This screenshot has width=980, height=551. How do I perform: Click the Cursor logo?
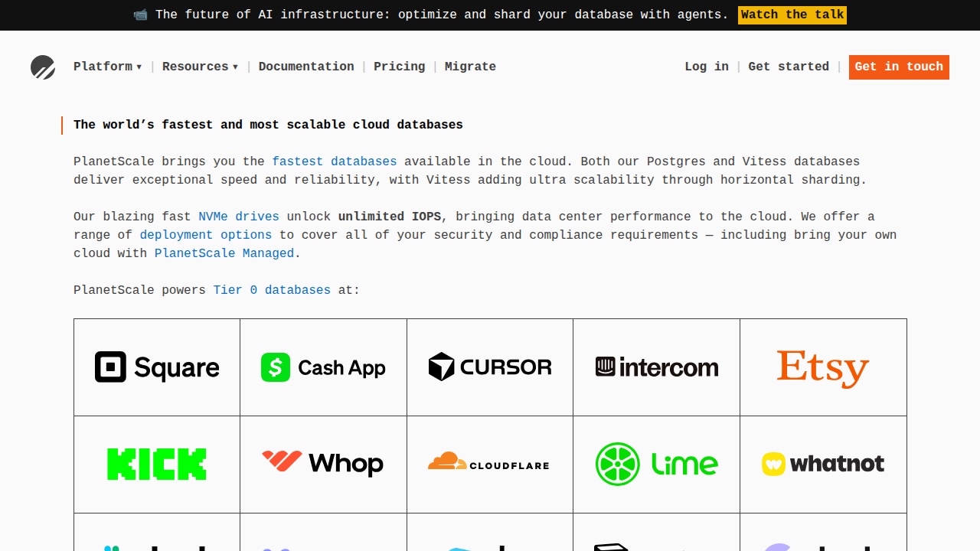(x=490, y=367)
